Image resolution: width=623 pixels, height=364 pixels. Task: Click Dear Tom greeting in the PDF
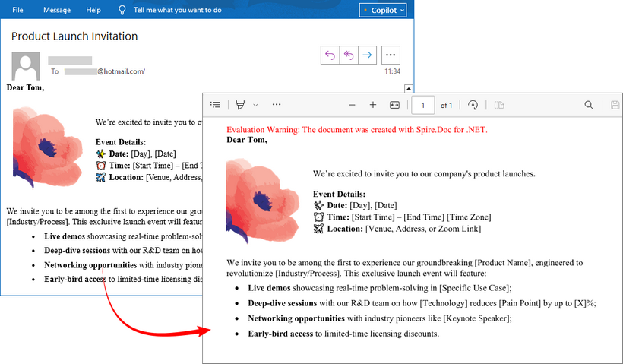click(247, 140)
